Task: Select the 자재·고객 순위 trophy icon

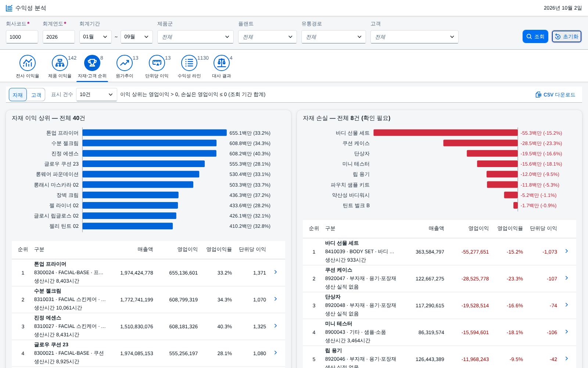Action: click(92, 63)
